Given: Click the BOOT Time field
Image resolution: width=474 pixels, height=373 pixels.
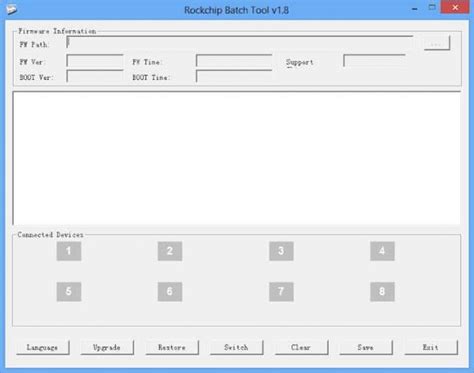Looking at the screenshot, I should tap(234, 76).
